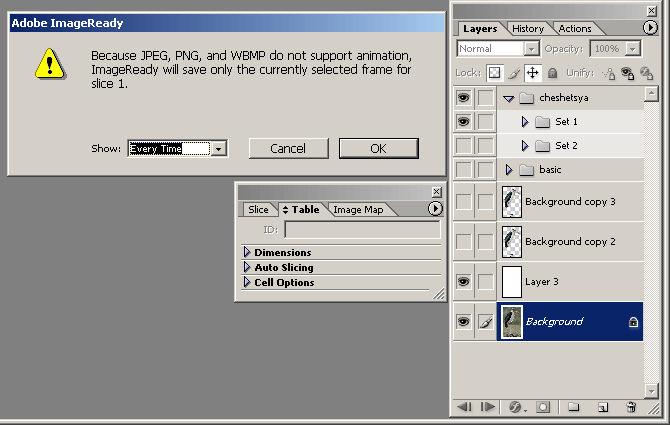
Task: Hide the cheshetsya layer set
Action: click(463, 98)
